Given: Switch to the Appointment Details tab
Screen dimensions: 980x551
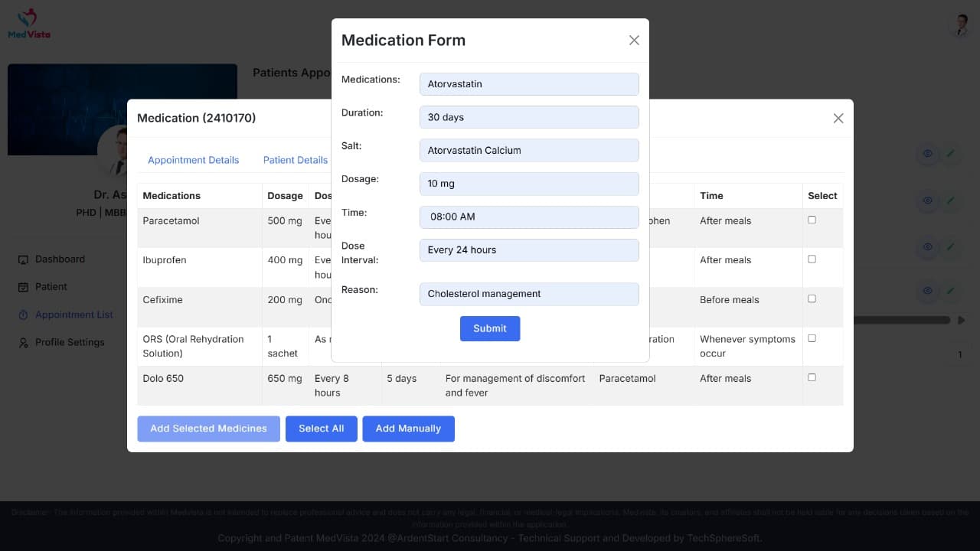Looking at the screenshot, I should (193, 160).
